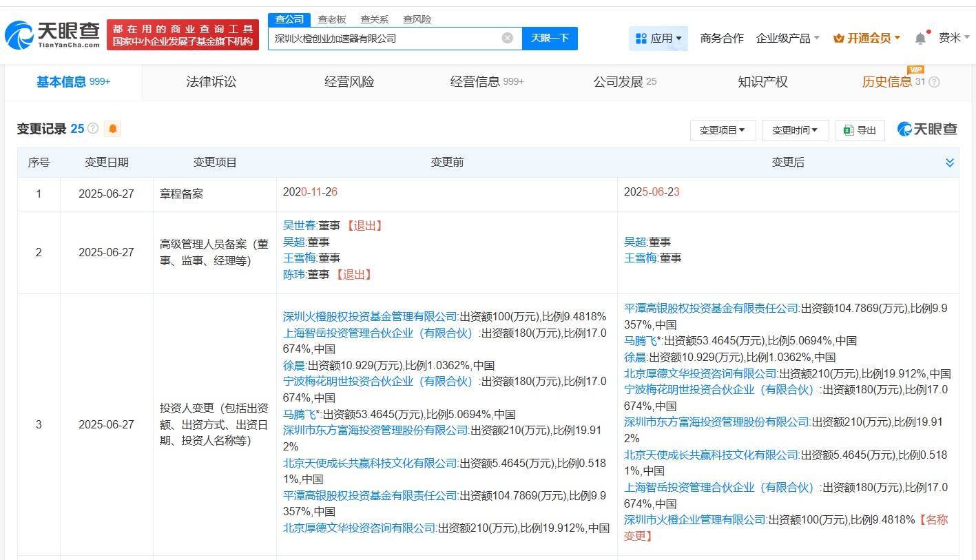Open 徐晨 link in 变更后 column
The width and height of the screenshot is (976, 560).
(x=635, y=357)
